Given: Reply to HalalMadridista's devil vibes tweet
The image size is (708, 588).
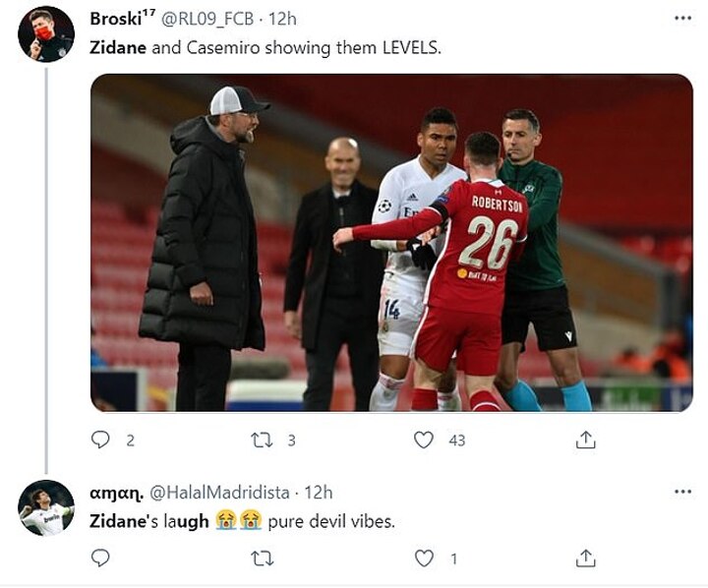Looking at the screenshot, I should (100, 559).
